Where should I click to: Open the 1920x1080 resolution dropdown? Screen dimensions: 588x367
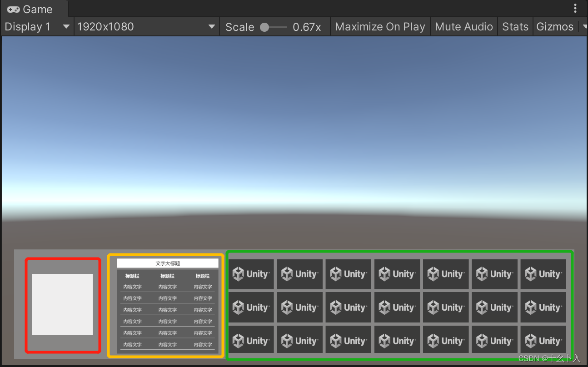pyautogui.click(x=146, y=27)
